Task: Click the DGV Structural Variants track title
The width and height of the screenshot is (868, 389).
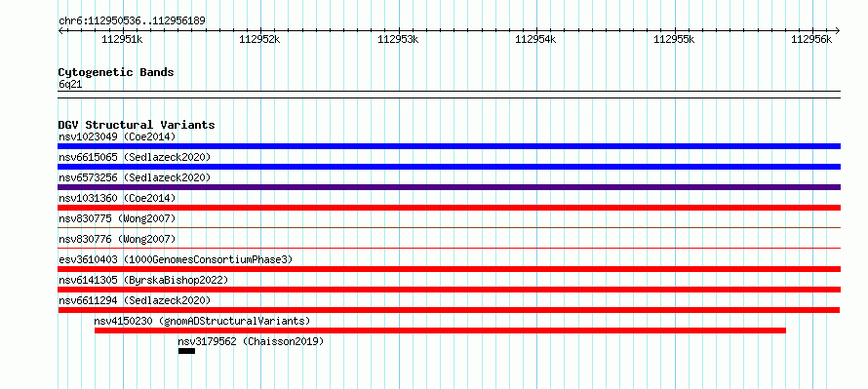Action: point(137,125)
